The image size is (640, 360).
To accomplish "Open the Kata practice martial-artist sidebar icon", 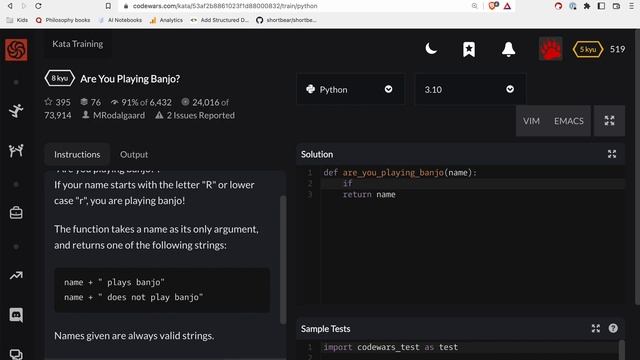I will click(16, 111).
